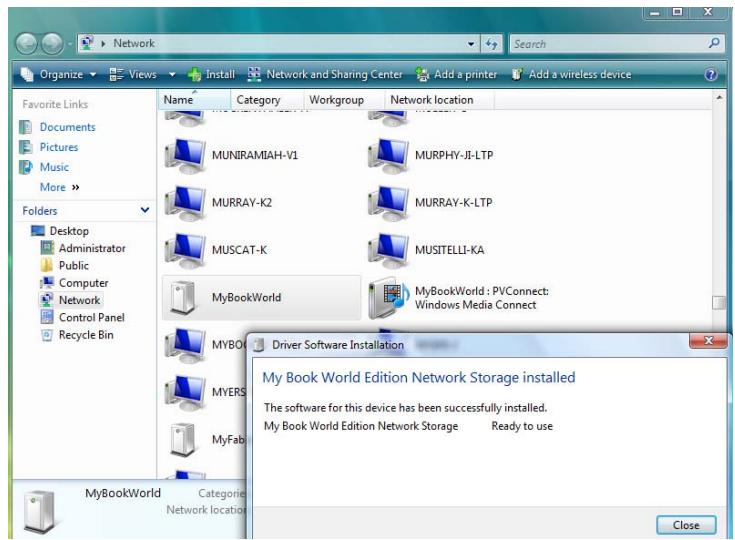Select the MyBookWorld PVConnect media icon

pos(389,297)
